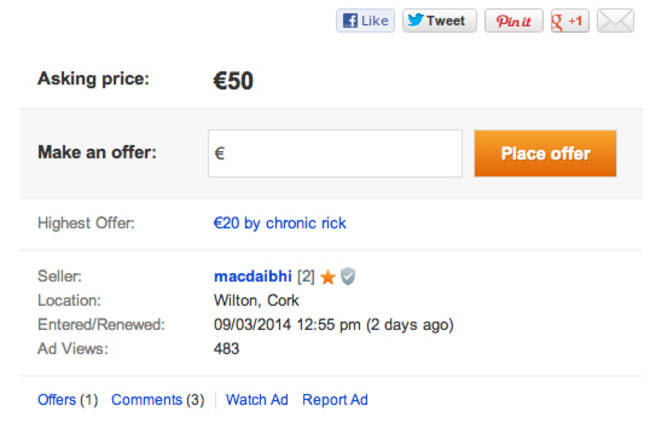Click the Place offer button
Viewport: 650px width, 423px height.
tap(546, 153)
